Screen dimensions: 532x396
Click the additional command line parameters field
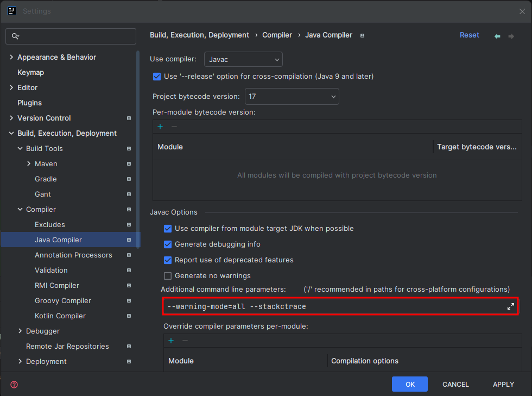tap(340, 306)
